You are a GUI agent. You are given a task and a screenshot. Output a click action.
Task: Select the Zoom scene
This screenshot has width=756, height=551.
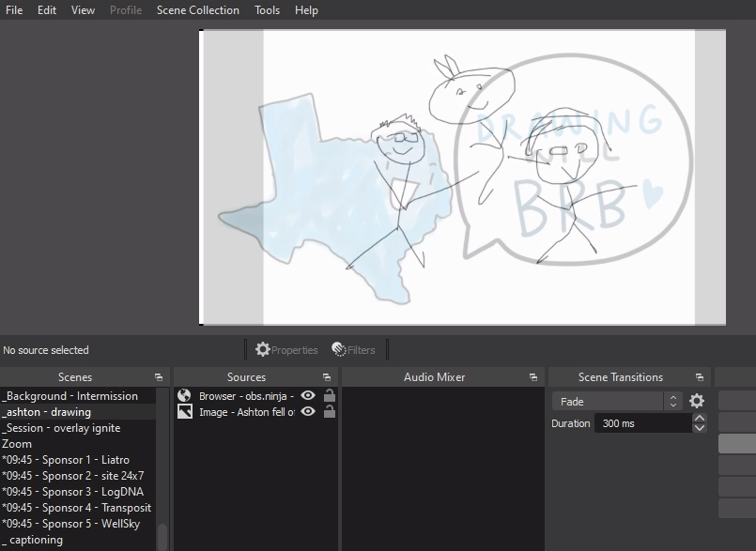click(78, 444)
